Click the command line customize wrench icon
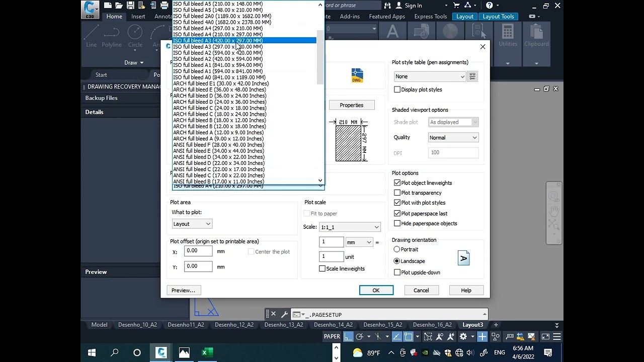644x362 pixels. click(284, 314)
